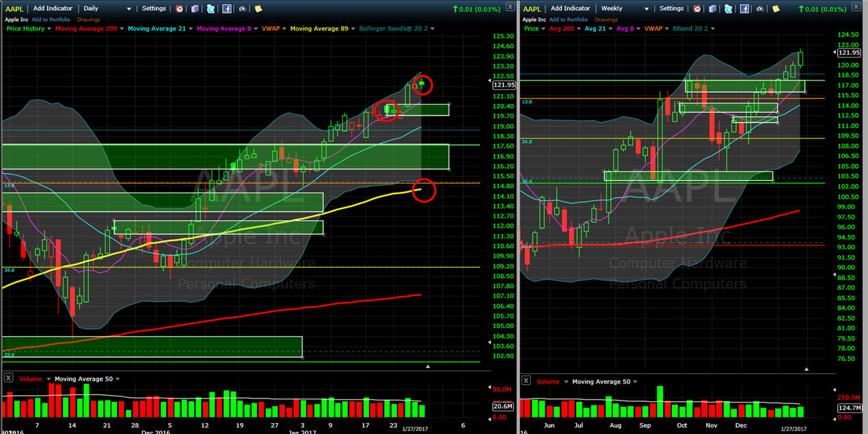The height and width of the screenshot is (434, 868).
Task: Click Apple Inc company name on Daily chart
Action: coord(16,20)
